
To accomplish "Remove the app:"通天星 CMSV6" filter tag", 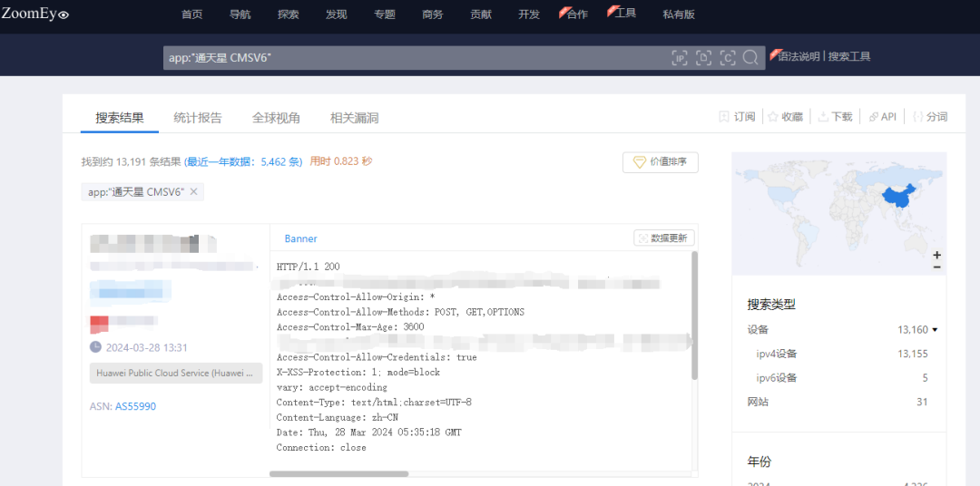I will [194, 192].
